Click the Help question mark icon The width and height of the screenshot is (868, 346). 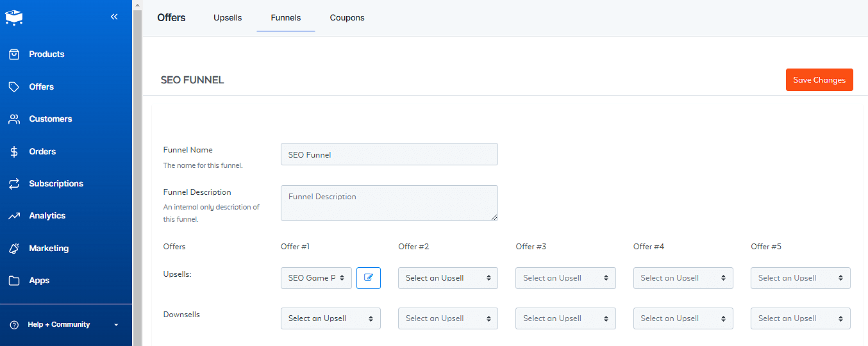point(14,325)
